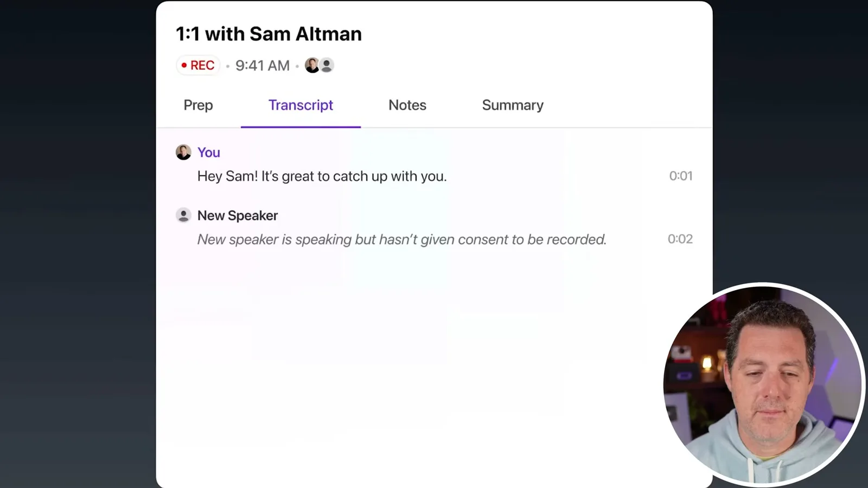Click the 0:02 timestamp
This screenshot has width=868, height=488.
pos(680,239)
